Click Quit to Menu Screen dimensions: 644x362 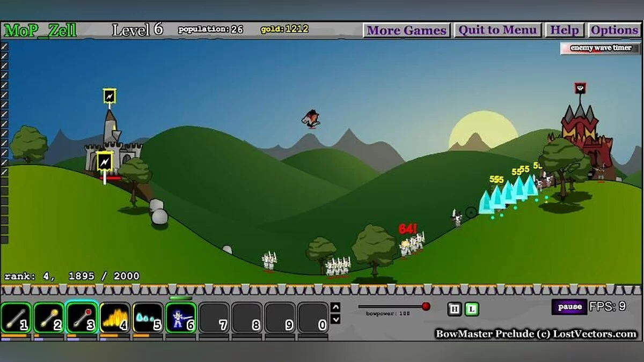(497, 30)
